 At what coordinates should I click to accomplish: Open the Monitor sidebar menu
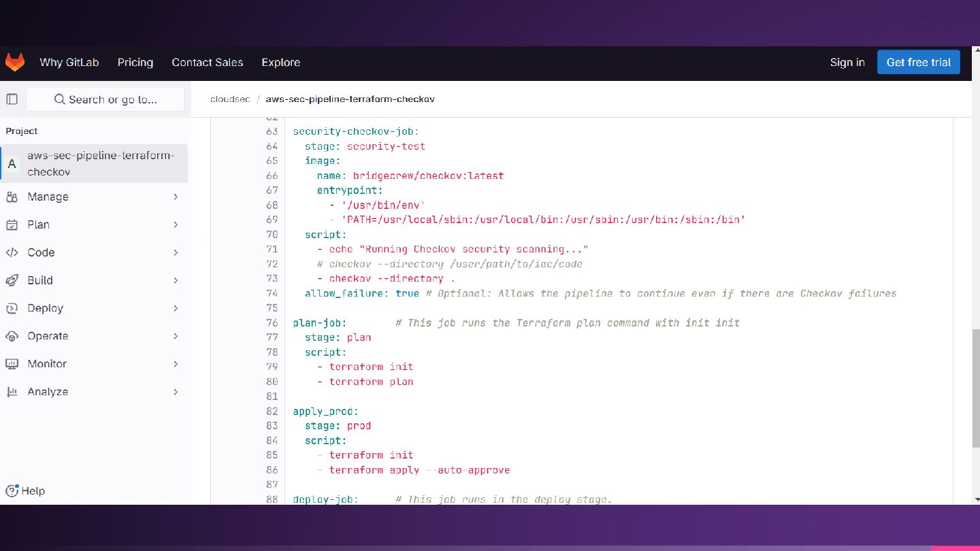[x=94, y=364]
